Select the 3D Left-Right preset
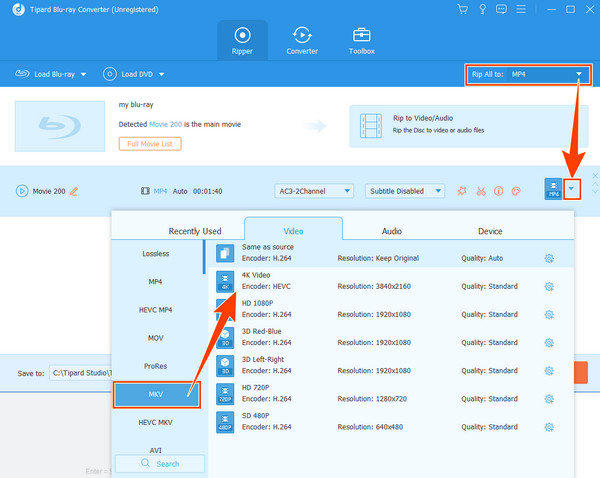Screen dimensions: 600x478 click(390, 365)
